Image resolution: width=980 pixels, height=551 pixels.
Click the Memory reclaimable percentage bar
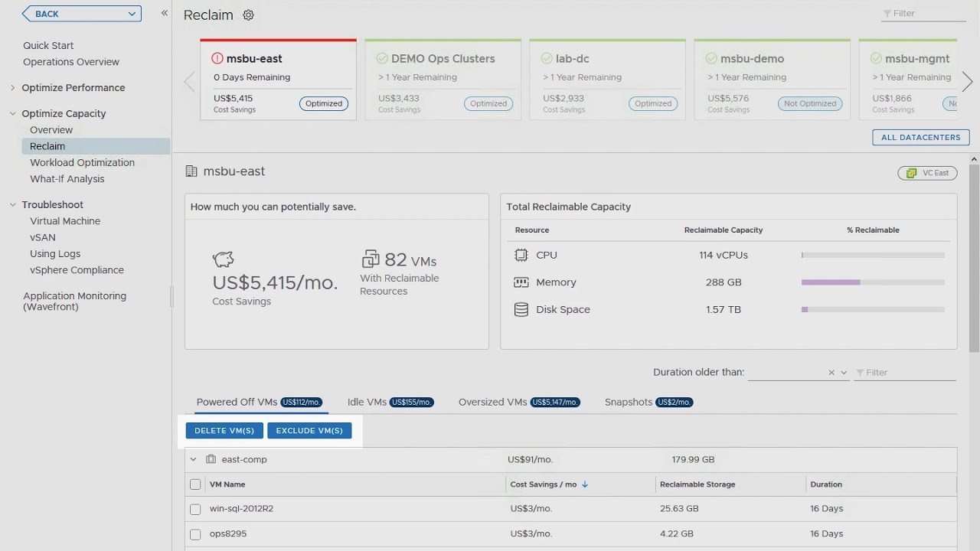(872, 282)
